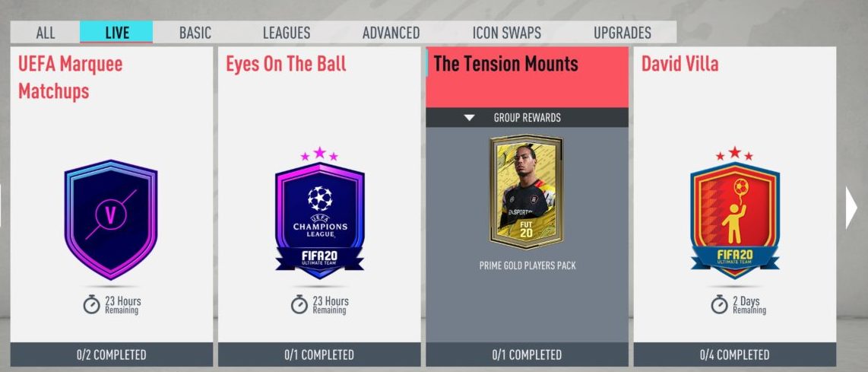Viewport: 868px width, 372px height.
Task: Collapse the Group Rewards triangle arrow
Action: [470, 117]
